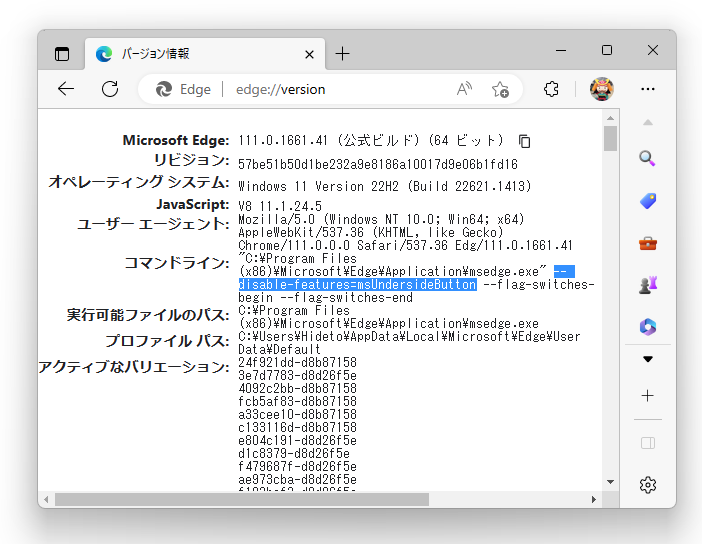Activate the Read aloud icon
Viewport: 702px width, 544px height.
(464, 89)
